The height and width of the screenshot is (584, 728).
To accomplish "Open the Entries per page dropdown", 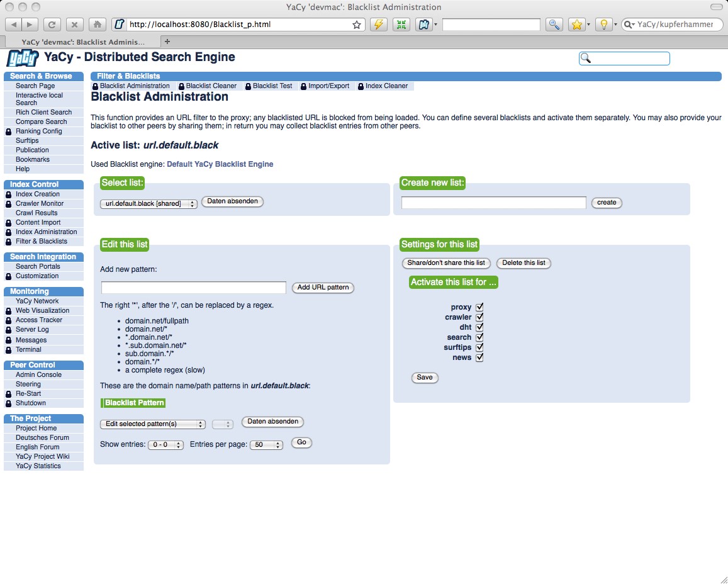I will 266,445.
